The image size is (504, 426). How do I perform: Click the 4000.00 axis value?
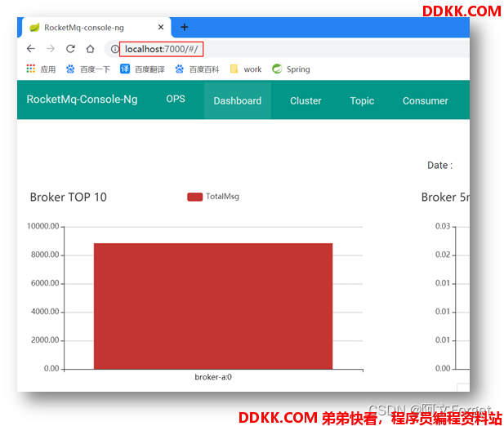tap(45, 312)
